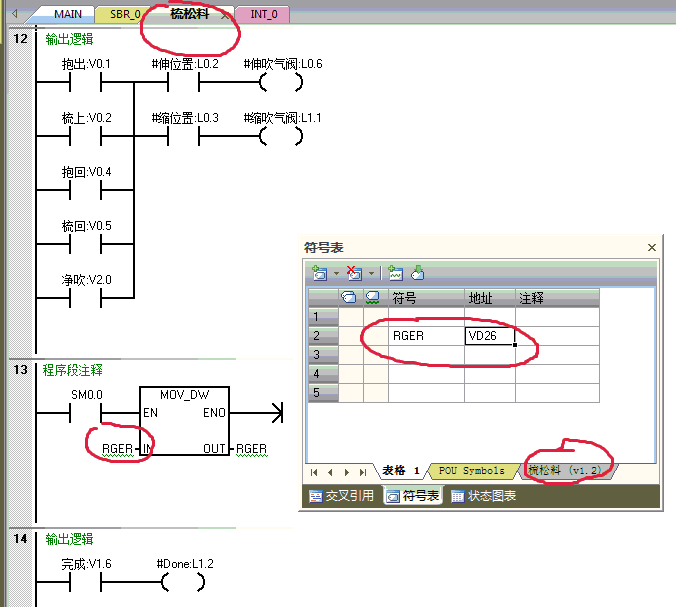Open the 交叉引用 panel tab
Image resolution: width=676 pixels, height=607 pixels.
click(341, 496)
